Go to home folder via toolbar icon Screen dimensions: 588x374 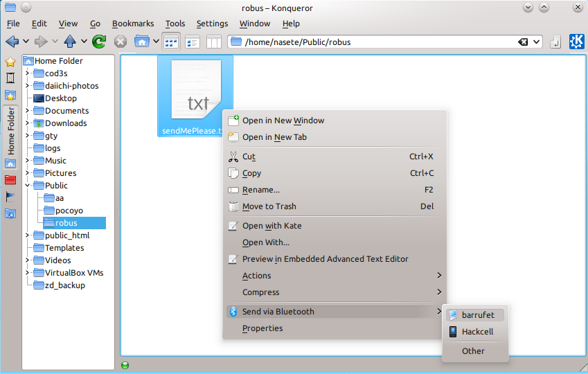pyautogui.click(x=142, y=42)
